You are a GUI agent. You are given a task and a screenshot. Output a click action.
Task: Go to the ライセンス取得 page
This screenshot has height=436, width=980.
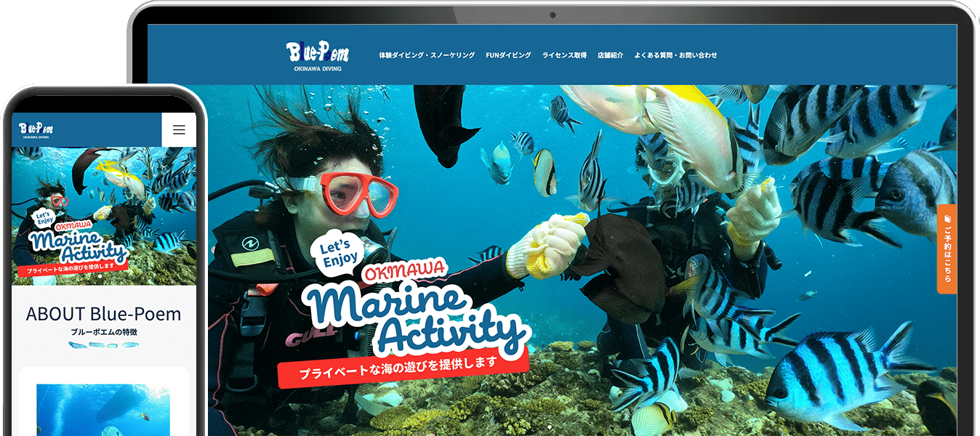coord(564,55)
